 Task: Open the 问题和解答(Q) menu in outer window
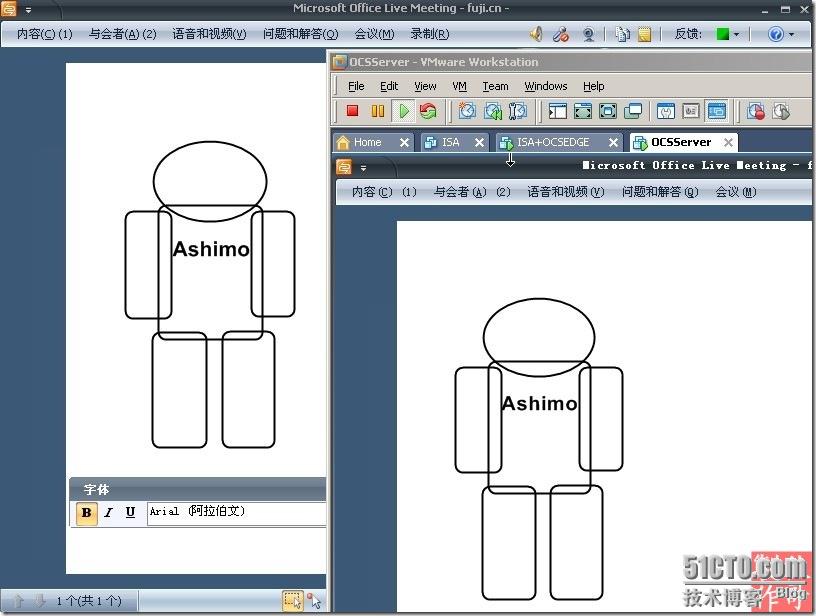(x=300, y=34)
